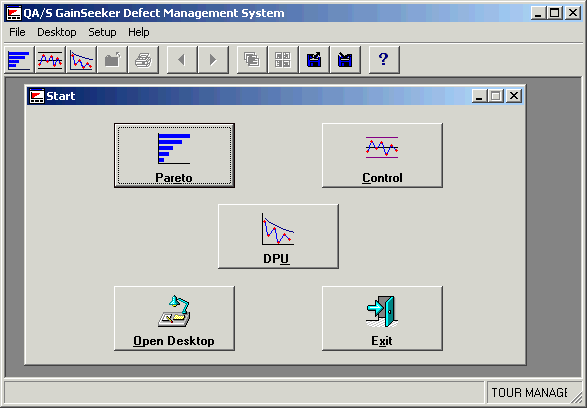
Task: Open the Help menu
Action: pyautogui.click(x=139, y=32)
